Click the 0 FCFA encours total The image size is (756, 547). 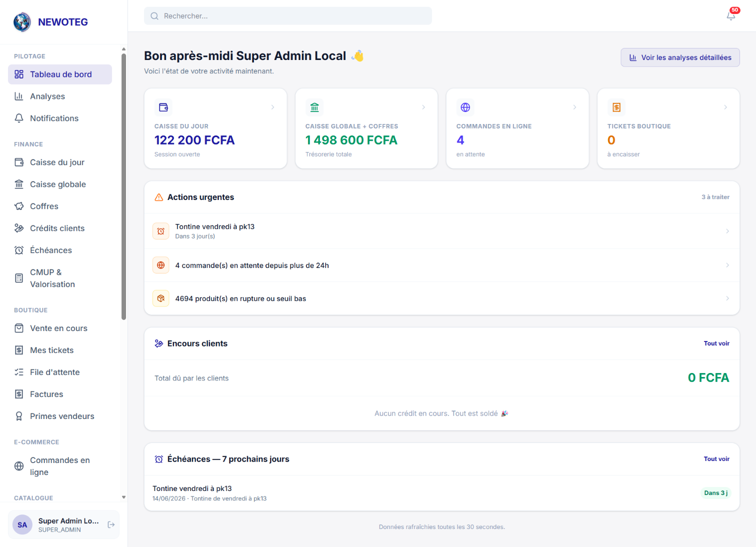[x=708, y=378]
